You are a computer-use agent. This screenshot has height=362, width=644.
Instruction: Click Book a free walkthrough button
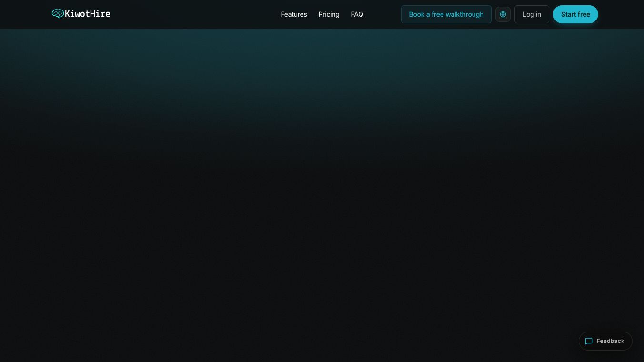click(x=446, y=14)
